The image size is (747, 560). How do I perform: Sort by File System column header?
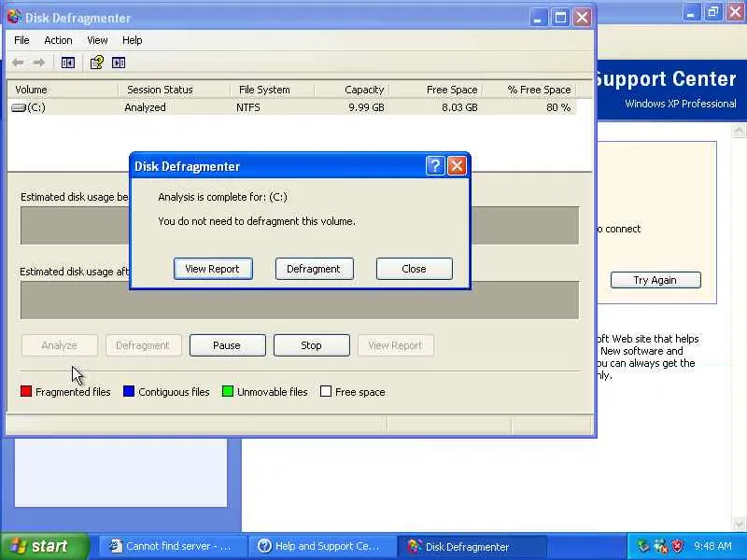tap(272, 90)
